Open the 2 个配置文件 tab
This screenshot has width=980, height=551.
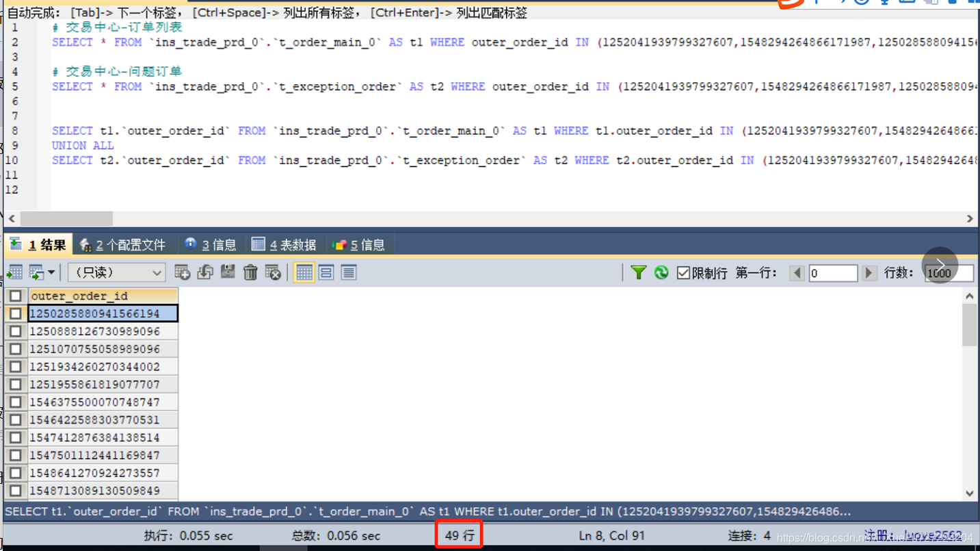pos(123,244)
